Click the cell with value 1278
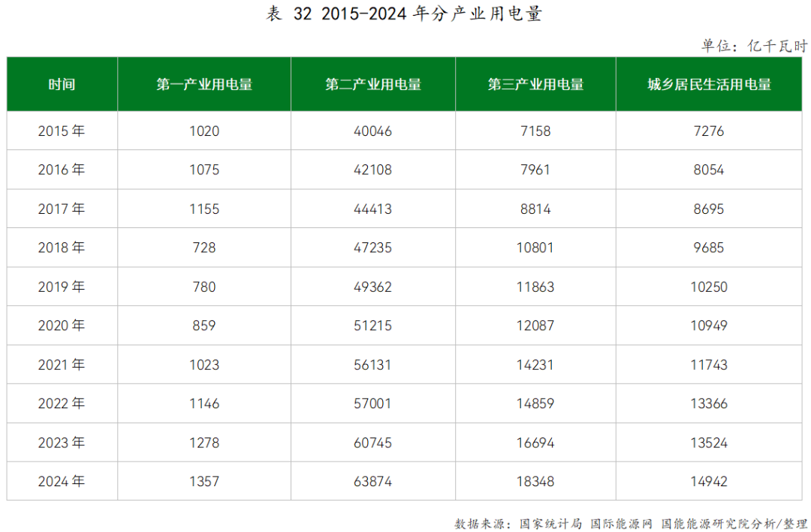 tap(204, 443)
